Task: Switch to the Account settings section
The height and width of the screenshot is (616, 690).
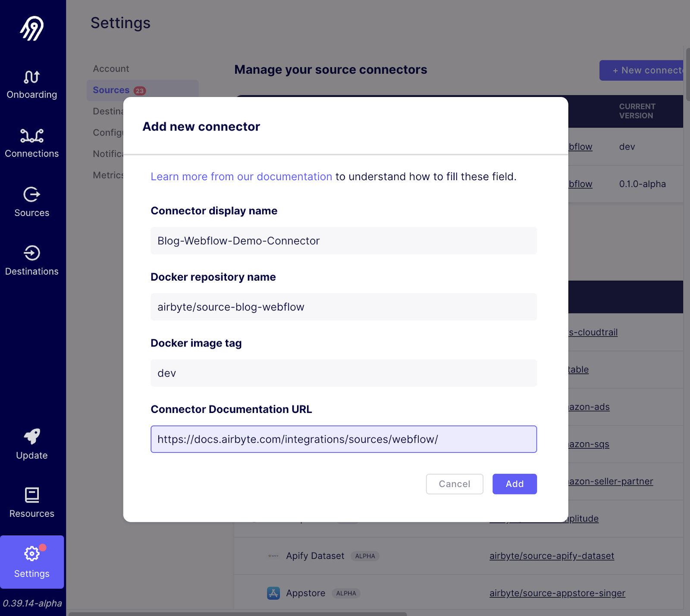Action: coord(111,69)
